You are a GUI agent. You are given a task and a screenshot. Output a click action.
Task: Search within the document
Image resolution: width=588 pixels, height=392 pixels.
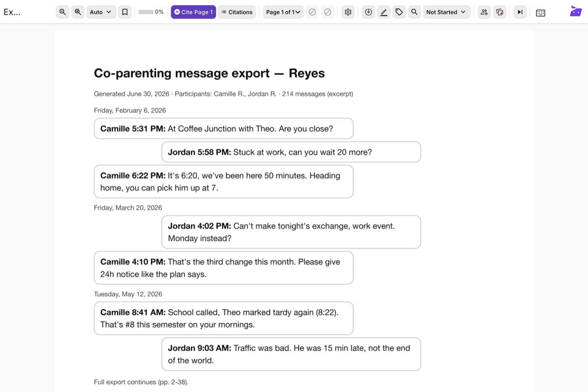click(x=415, y=12)
